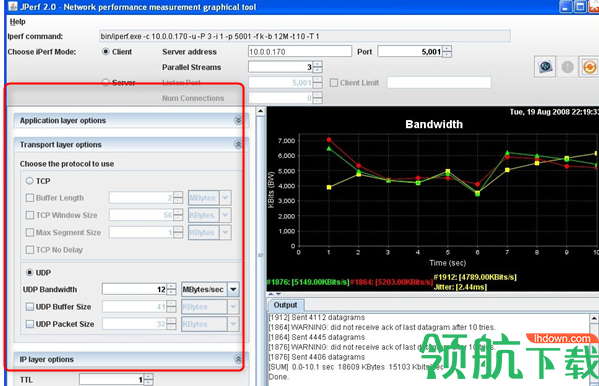Enable the Buffer Length checkbox

[x=29, y=198]
